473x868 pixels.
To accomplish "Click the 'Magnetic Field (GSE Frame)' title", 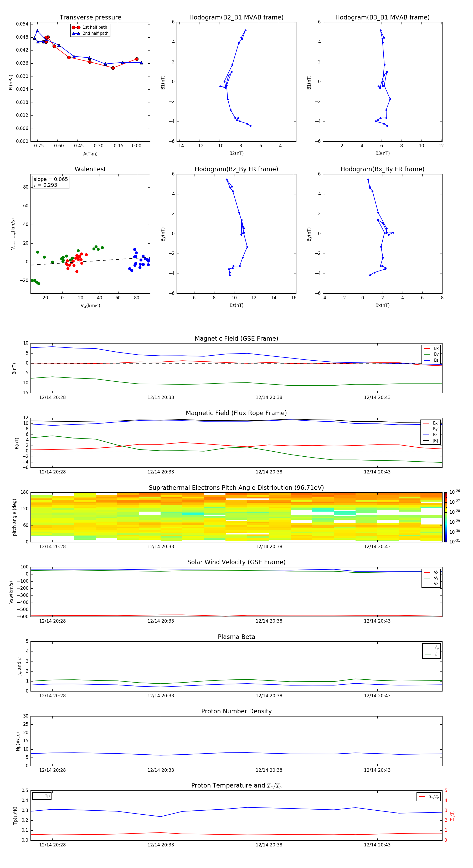I will click(236, 339).
